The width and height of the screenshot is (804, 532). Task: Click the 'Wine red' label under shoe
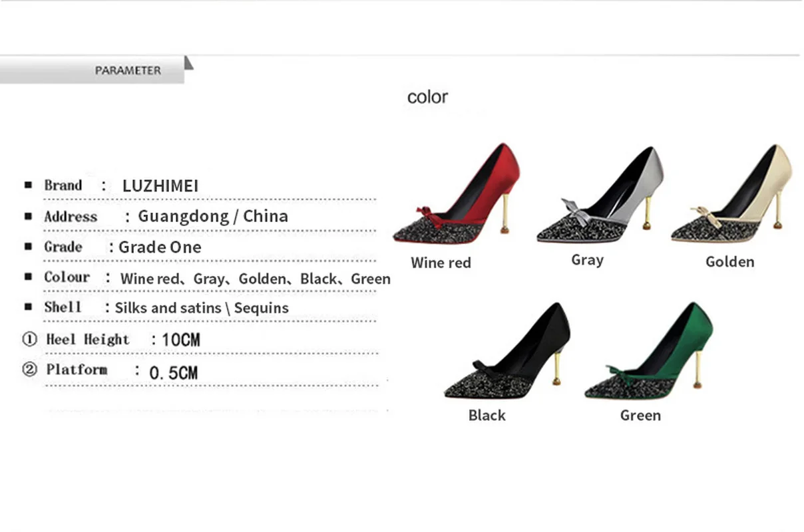[441, 263]
